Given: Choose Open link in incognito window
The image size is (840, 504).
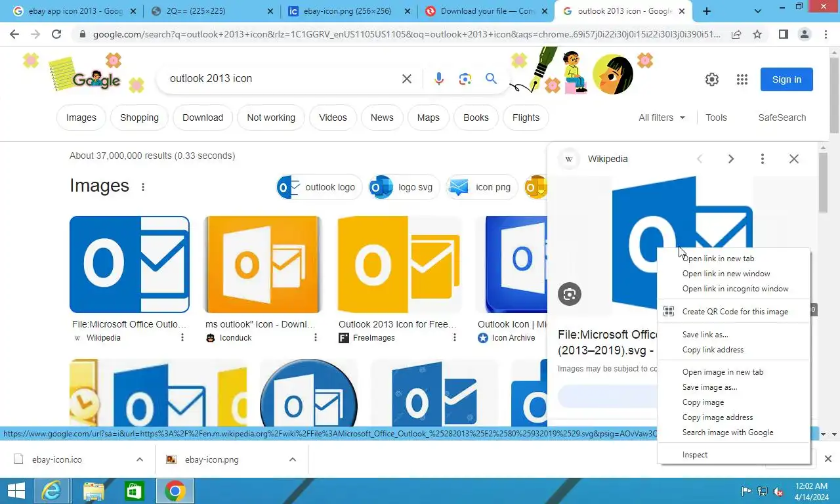Looking at the screenshot, I should (734, 289).
